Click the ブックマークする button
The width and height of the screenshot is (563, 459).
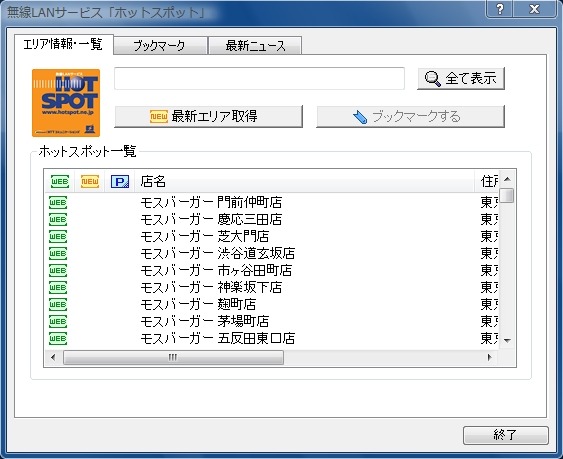click(410, 116)
